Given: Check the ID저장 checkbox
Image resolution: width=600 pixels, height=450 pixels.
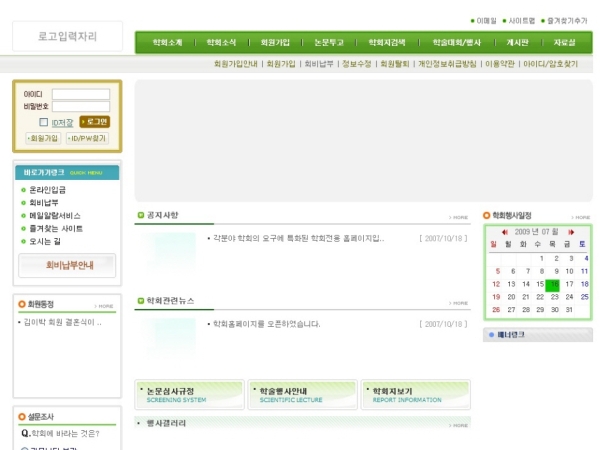Looking at the screenshot, I should point(45,122).
